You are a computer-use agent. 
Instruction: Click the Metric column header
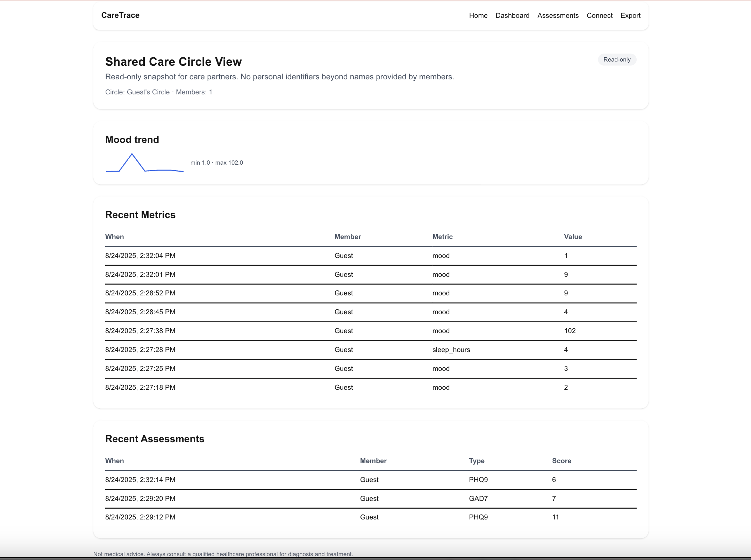(442, 237)
